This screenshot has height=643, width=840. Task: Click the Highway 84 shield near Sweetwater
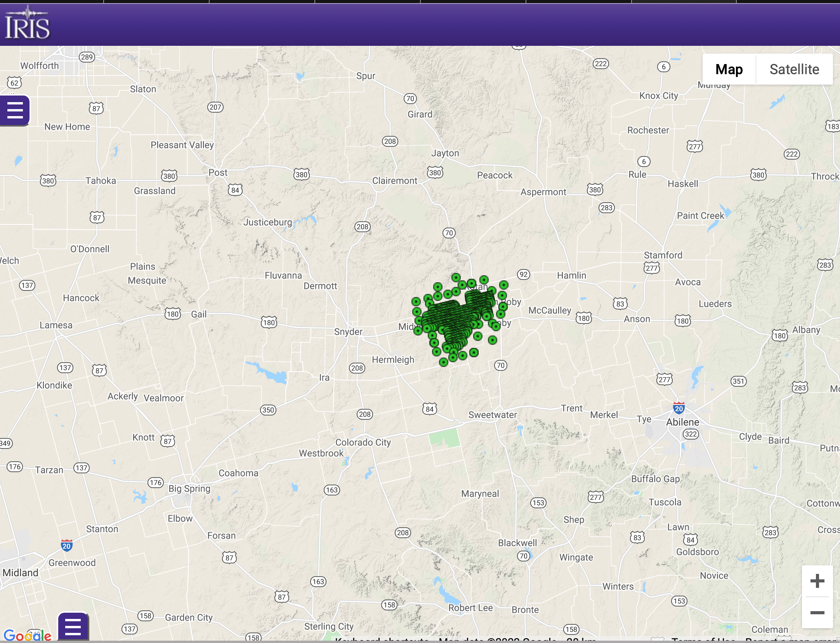pos(429,409)
